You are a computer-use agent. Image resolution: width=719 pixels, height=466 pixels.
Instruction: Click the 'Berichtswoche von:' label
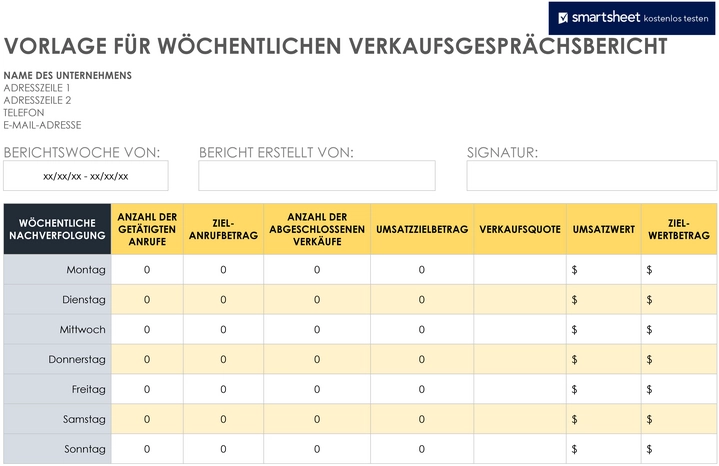tap(82, 152)
